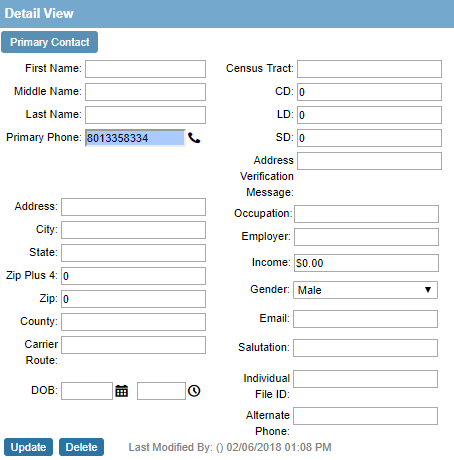454x460 pixels.
Task: Click the Occupation text field
Action: click(366, 214)
